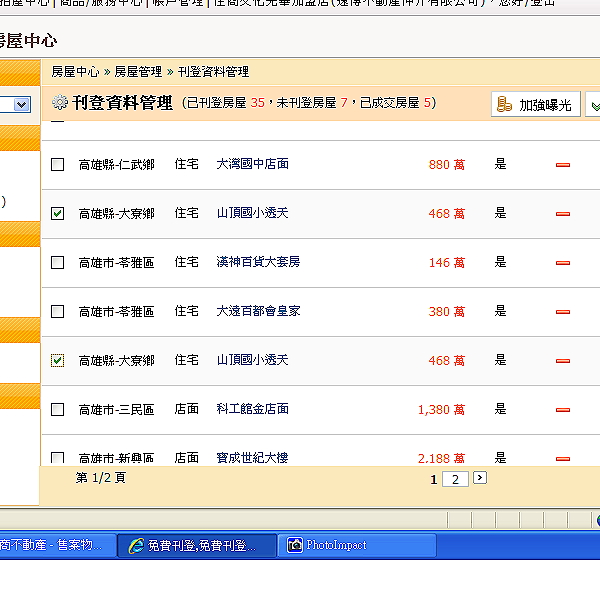The width and height of the screenshot is (600, 600).
Task: Uncheck the first 山頂國小透天 listing checkbox
Action: pos(57,214)
